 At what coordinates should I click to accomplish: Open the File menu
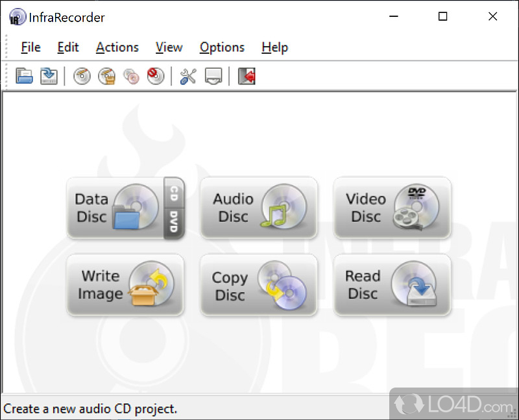tap(30, 47)
